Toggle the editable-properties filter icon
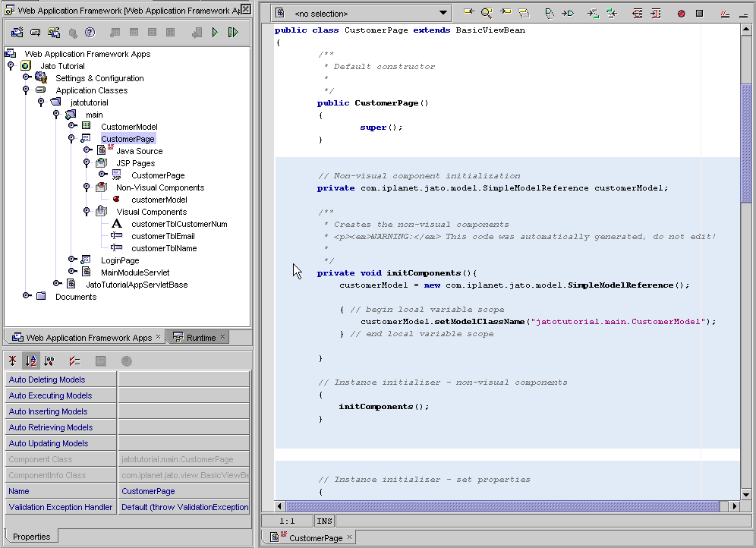The width and height of the screenshot is (756, 548). 74,361
